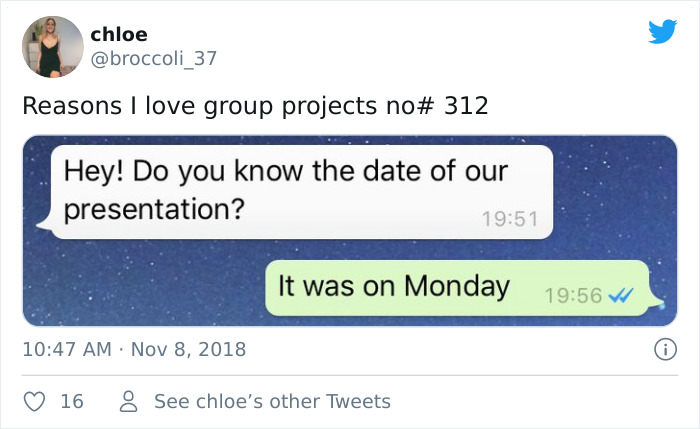Click the 19:56 message time
Screen dimensions: 700x429
point(574,295)
